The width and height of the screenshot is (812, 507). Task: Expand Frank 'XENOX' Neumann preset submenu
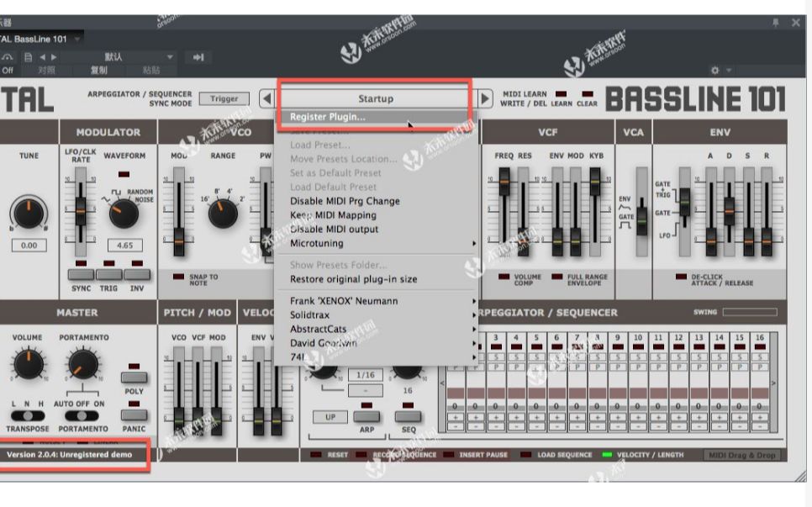tap(376, 301)
